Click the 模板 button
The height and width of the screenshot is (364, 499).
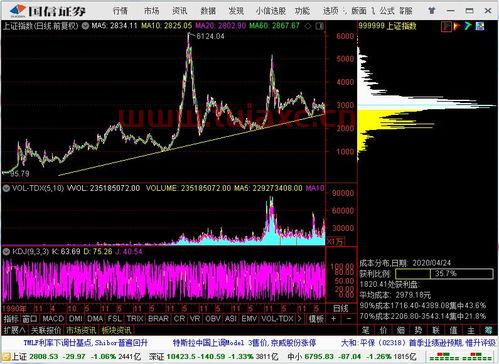pyautogui.click(x=316, y=319)
